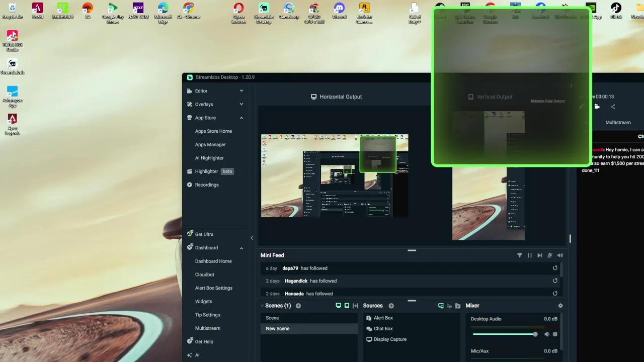644x362 pixels.
Task: Click the audio source icon in Sources header
Action: click(x=449, y=306)
